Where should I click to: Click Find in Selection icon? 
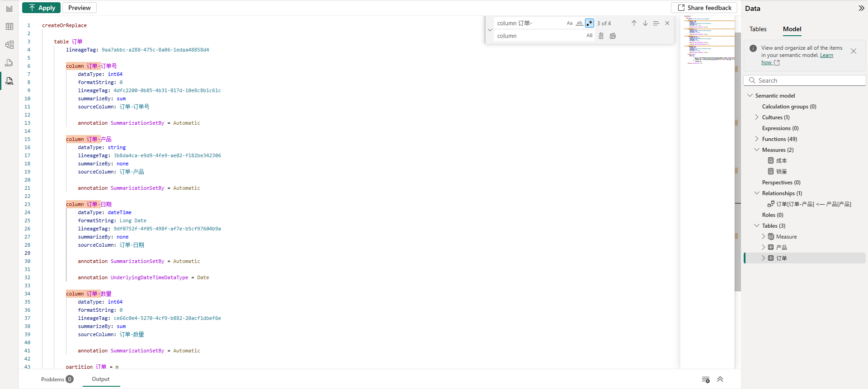click(656, 23)
